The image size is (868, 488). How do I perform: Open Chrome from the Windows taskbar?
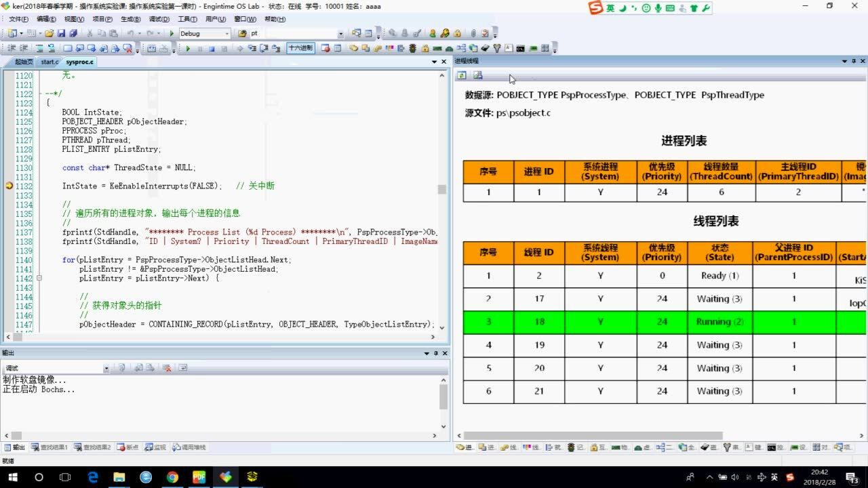tap(172, 477)
